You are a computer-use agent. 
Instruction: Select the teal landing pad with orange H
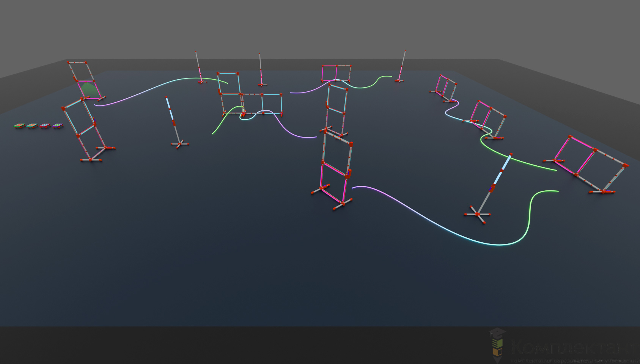[x=32, y=125]
